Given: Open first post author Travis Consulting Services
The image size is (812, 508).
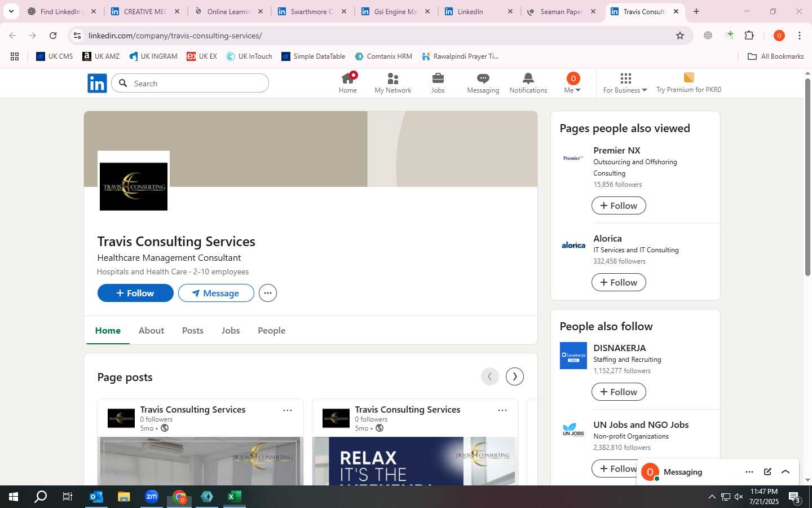Looking at the screenshot, I should coord(193,409).
